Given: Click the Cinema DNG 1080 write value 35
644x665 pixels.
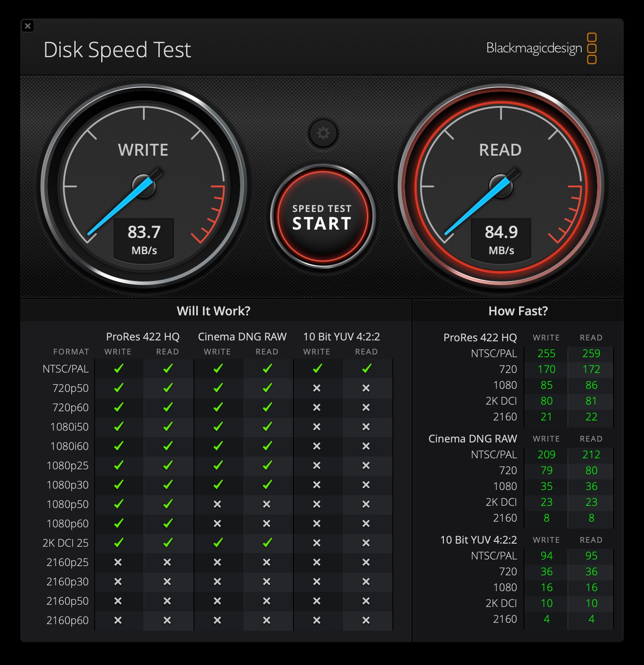Looking at the screenshot, I should [546, 486].
